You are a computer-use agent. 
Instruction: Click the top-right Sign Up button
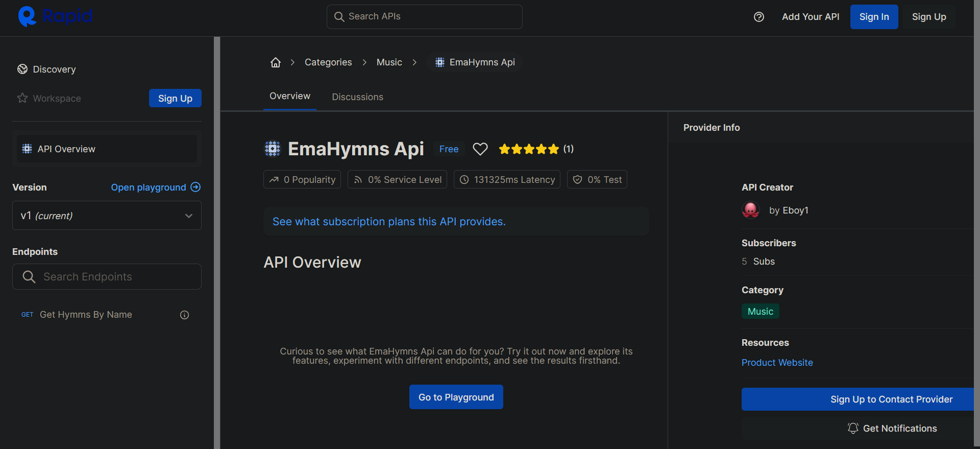pyautogui.click(x=929, y=17)
